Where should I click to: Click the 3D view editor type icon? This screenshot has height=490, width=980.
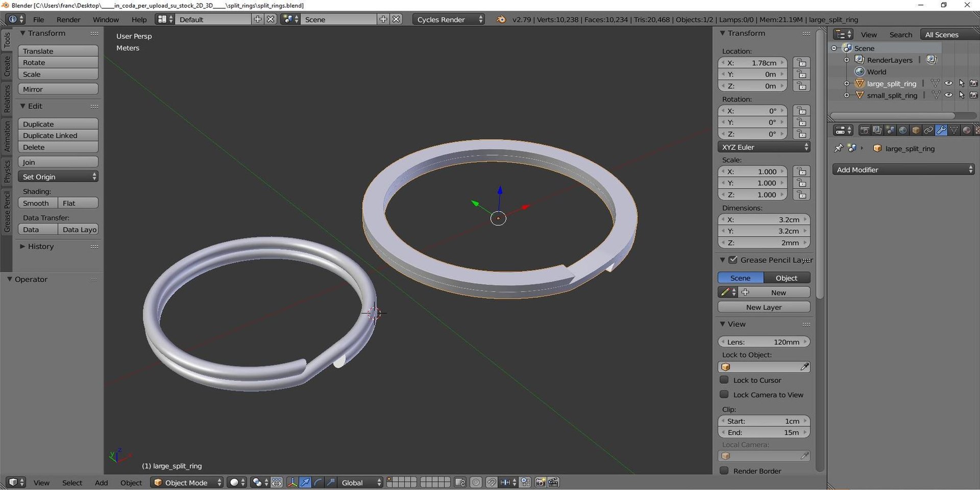[16, 482]
